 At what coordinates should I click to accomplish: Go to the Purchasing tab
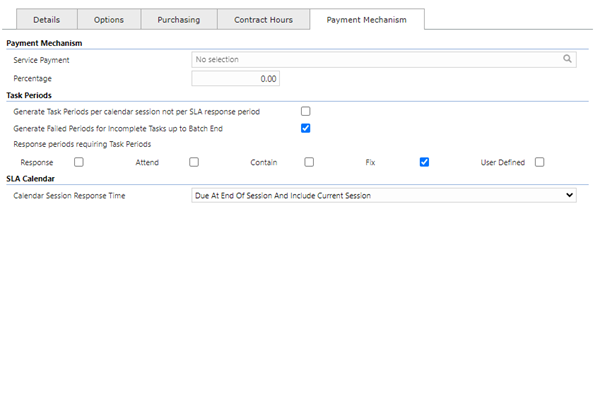point(179,20)
